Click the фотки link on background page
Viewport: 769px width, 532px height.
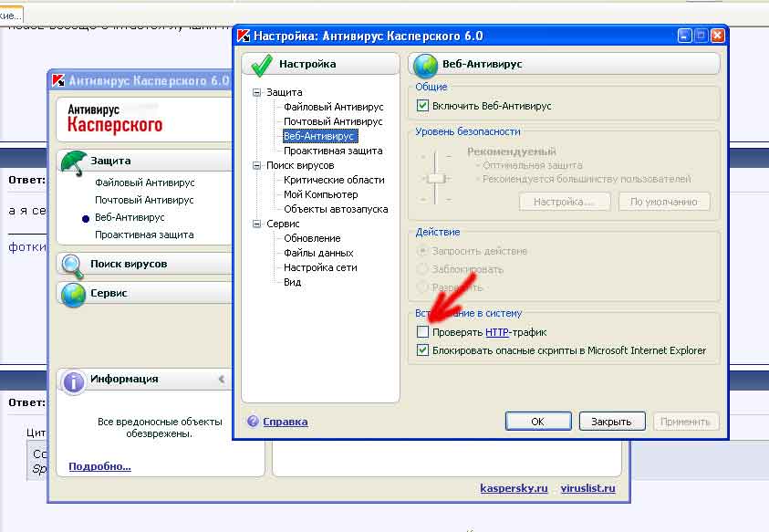coord(27,246)
